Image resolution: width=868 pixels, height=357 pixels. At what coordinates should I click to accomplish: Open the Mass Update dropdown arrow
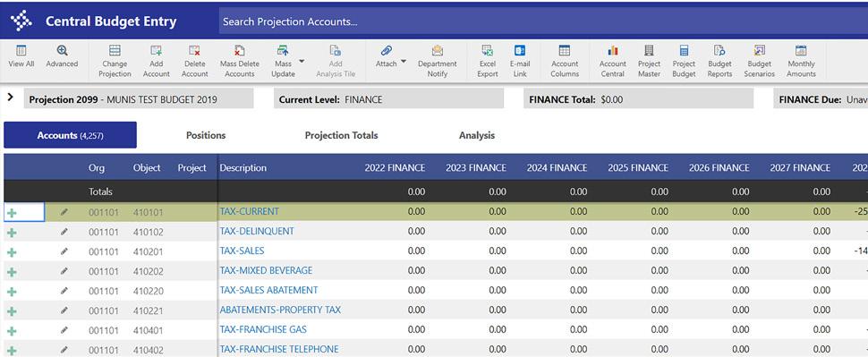[x=302, y=62]
